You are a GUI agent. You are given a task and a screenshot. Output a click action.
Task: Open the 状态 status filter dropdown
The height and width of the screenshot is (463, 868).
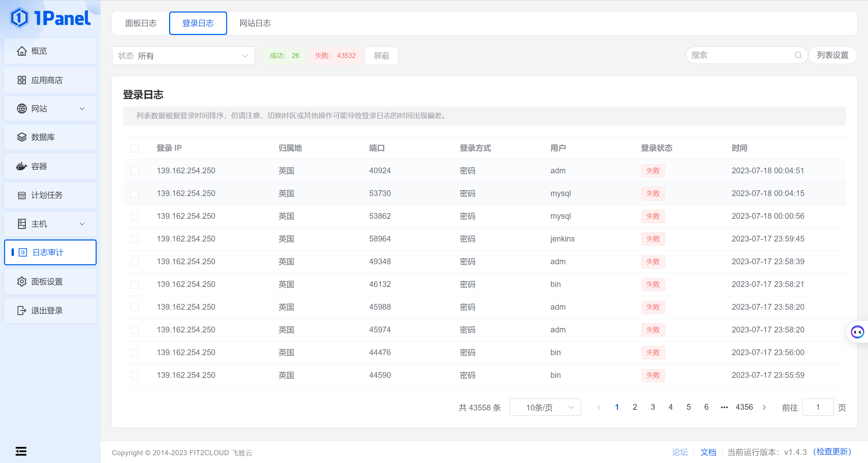pos(183,56)
